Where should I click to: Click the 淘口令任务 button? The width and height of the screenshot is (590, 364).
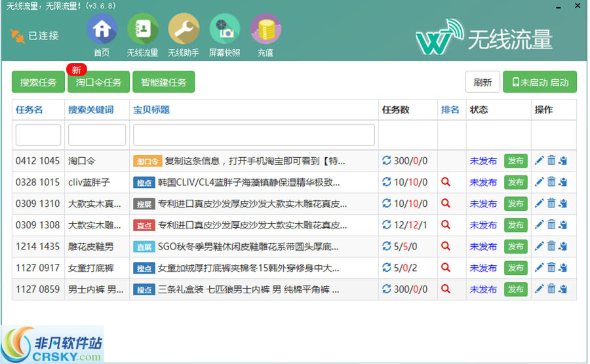click(x=98, y=82)
